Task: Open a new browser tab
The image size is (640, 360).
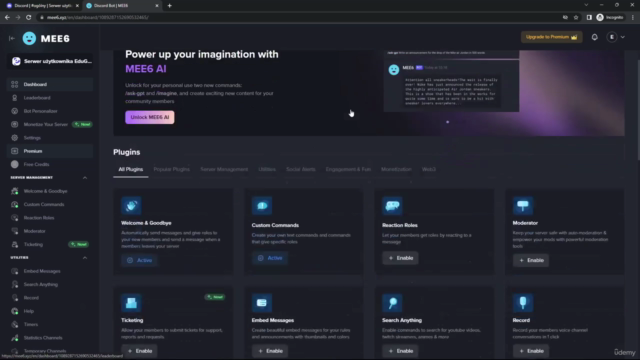Action: point(169,6)
